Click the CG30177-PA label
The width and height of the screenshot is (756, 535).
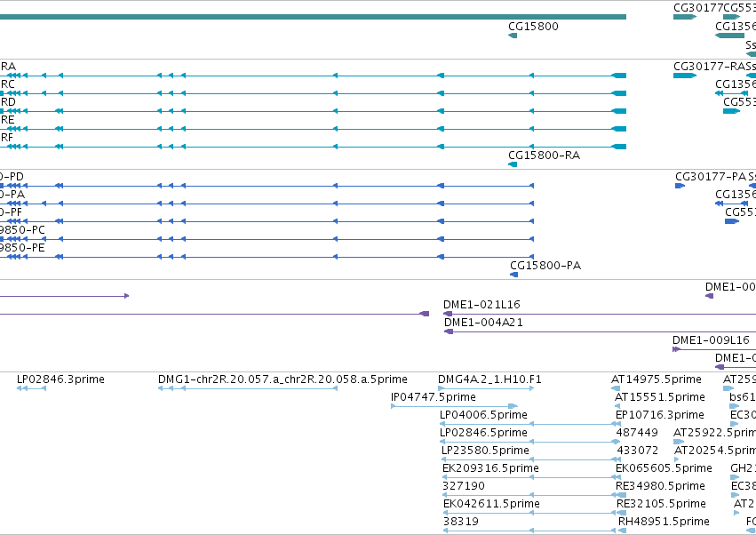[711, 177]
